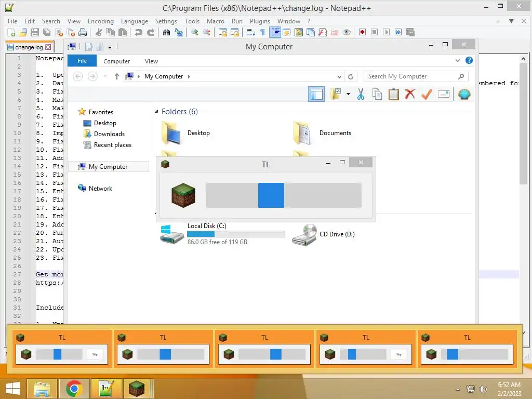
Task: Open dropdown arrow beside folder options icon
Action: coord(348,94)
